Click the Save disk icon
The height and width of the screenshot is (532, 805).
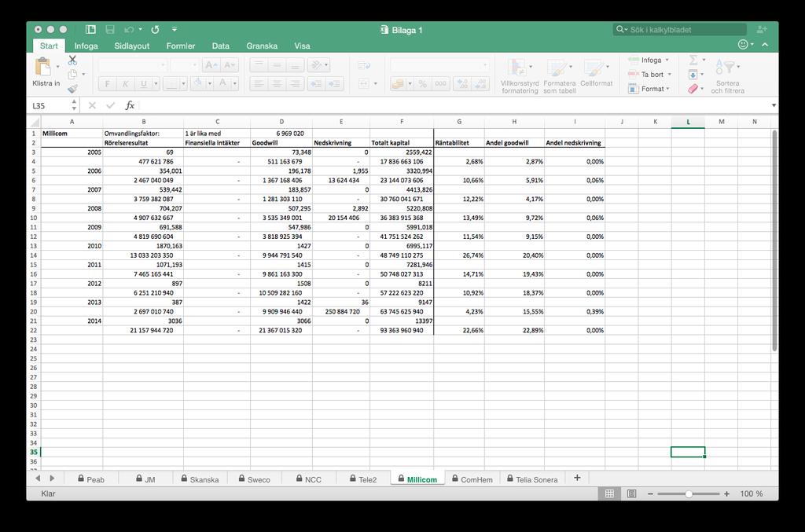110,29
